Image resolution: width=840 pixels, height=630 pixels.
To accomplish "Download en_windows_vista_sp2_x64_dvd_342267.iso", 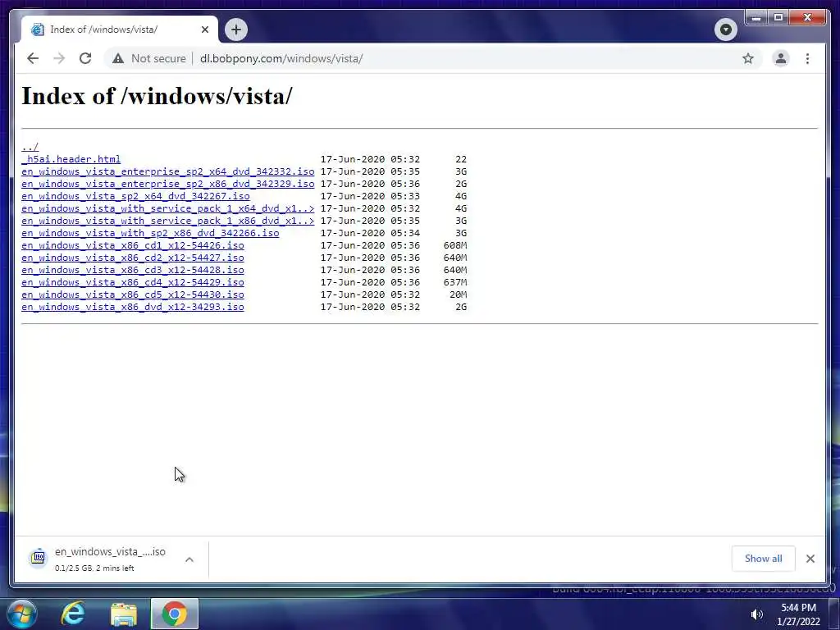I will pyautogui.click(x=135, y=196).
